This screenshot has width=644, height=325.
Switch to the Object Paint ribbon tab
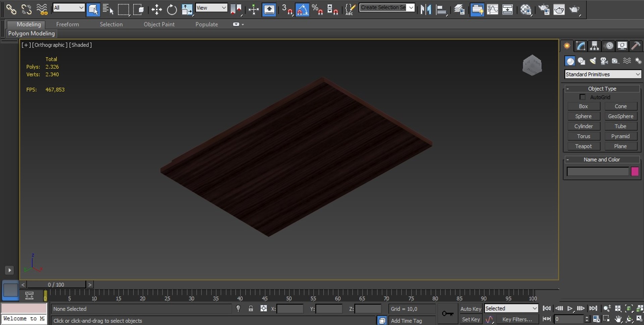point(159,25)
